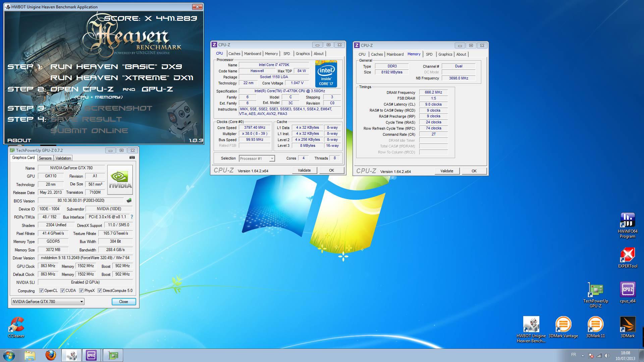Open Windows Explorer from the taskbar
644x362 pixels.
(30, 355)
